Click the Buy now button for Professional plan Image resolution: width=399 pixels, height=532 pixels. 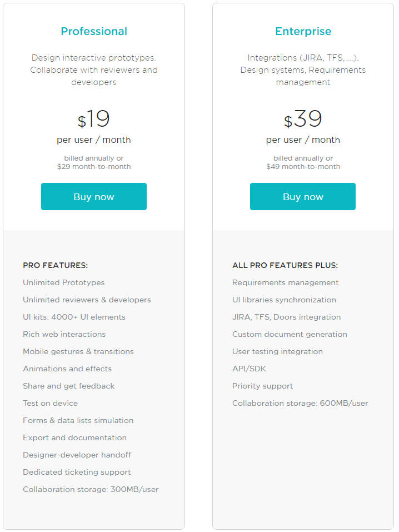click(93, 196)
